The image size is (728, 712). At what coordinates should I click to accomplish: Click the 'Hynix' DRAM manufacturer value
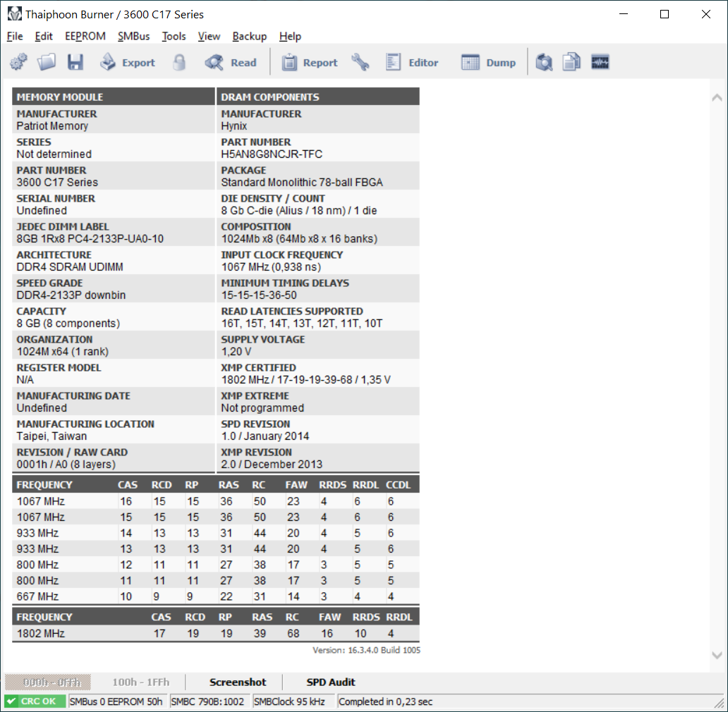tap(234, 126)
